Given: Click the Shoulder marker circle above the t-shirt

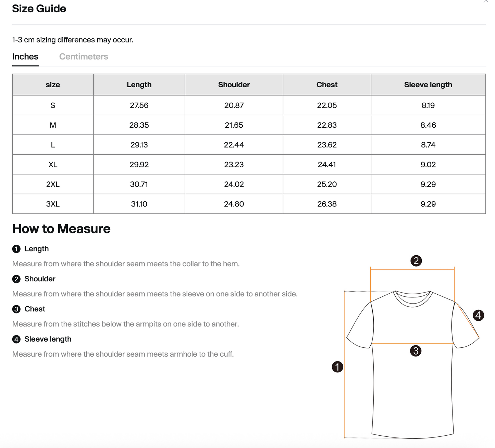Looking at the screenshot, I should coord(417,261).
